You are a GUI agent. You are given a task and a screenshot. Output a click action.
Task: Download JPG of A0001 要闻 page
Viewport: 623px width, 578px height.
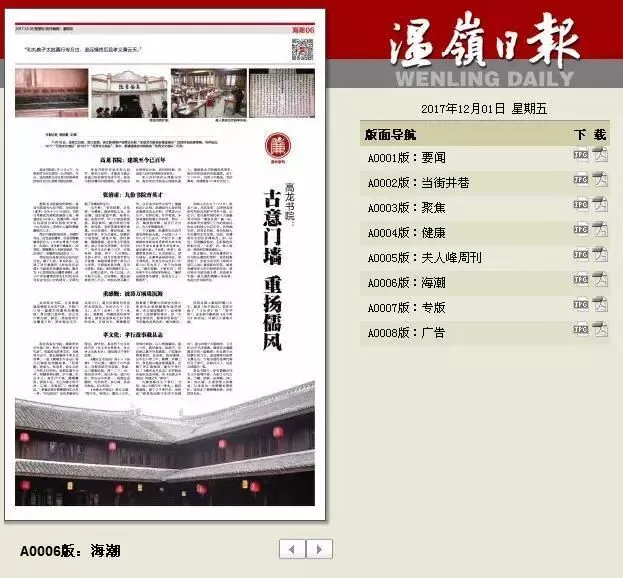coord(580,156)
